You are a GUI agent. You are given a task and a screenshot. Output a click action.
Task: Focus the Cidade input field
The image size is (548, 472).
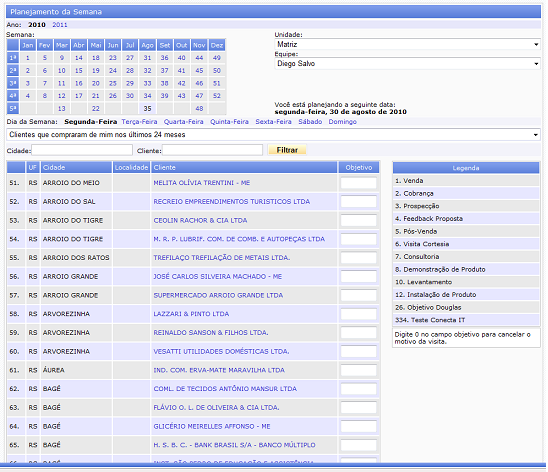(x=82, y=150)
